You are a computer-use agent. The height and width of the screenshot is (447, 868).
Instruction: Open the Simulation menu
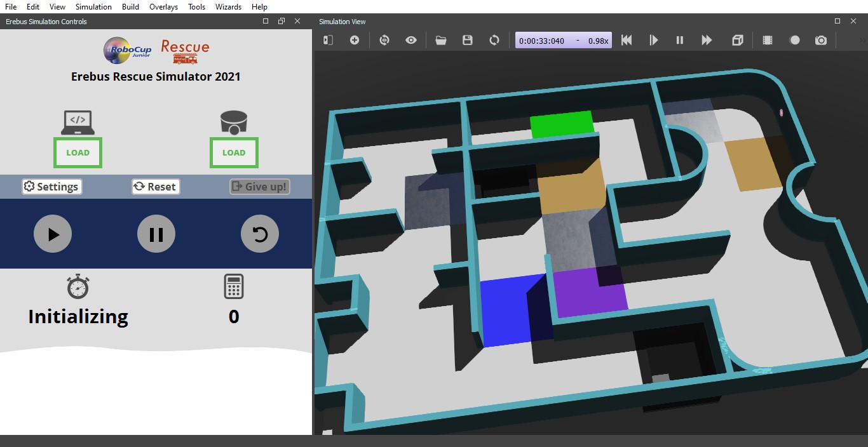pos(93,7)
